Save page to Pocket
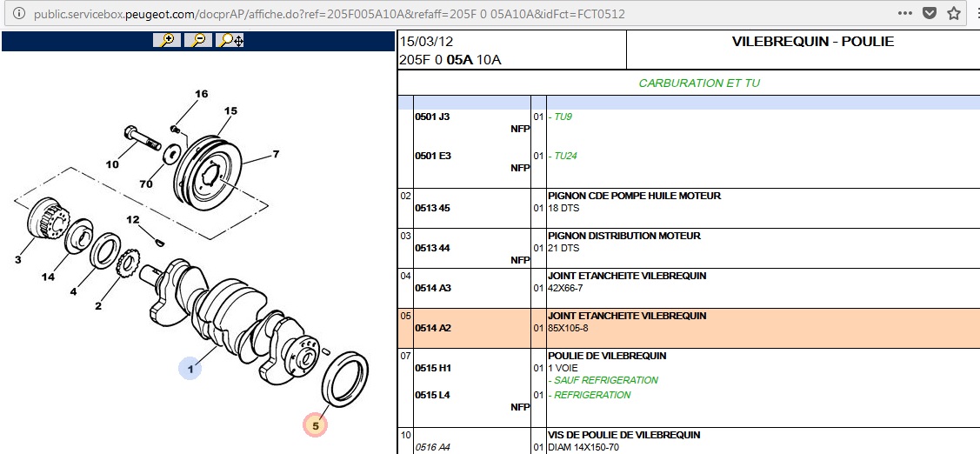 929,14
